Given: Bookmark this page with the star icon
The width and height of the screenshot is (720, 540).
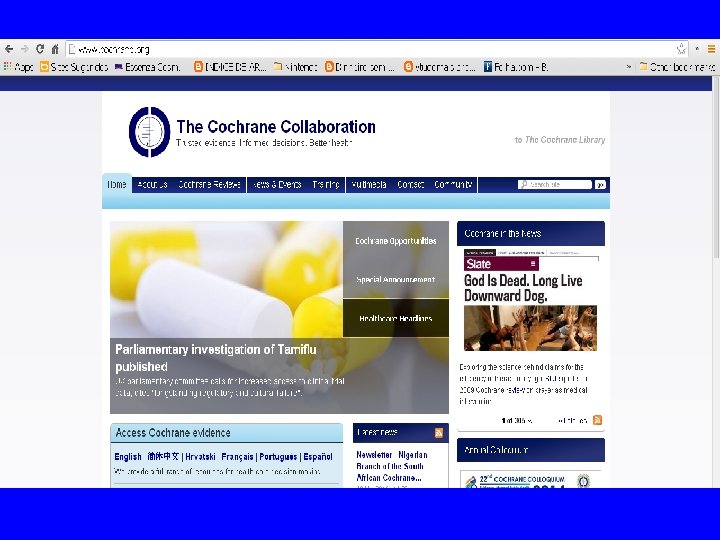Looking at the screenshot, I should [681, 49].
